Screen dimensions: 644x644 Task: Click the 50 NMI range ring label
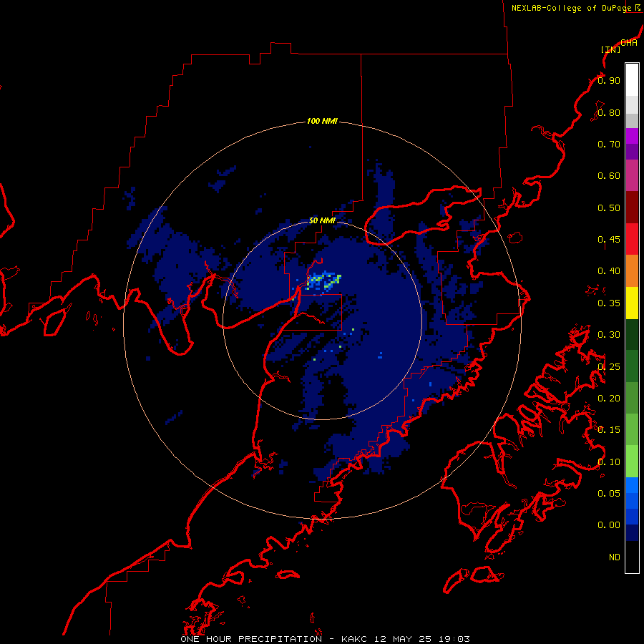coord(322,220)
